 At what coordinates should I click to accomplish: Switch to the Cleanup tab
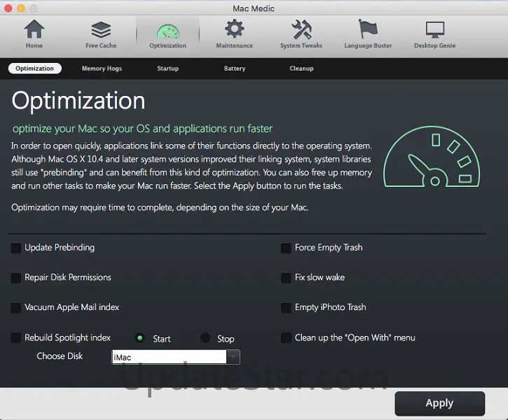coord(301,69)
